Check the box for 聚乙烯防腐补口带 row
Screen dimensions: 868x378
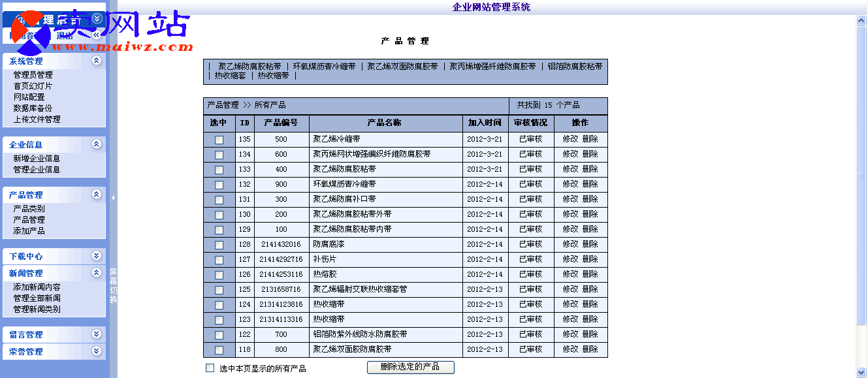[x=219, y=200]
